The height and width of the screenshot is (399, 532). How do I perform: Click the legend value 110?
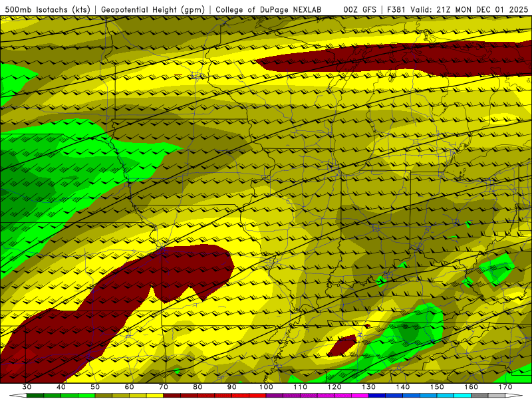tap(301, 387)
